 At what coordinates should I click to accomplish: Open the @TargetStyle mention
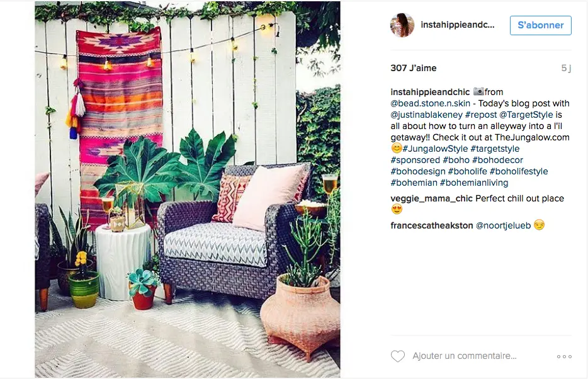click(x=526, y=115)
